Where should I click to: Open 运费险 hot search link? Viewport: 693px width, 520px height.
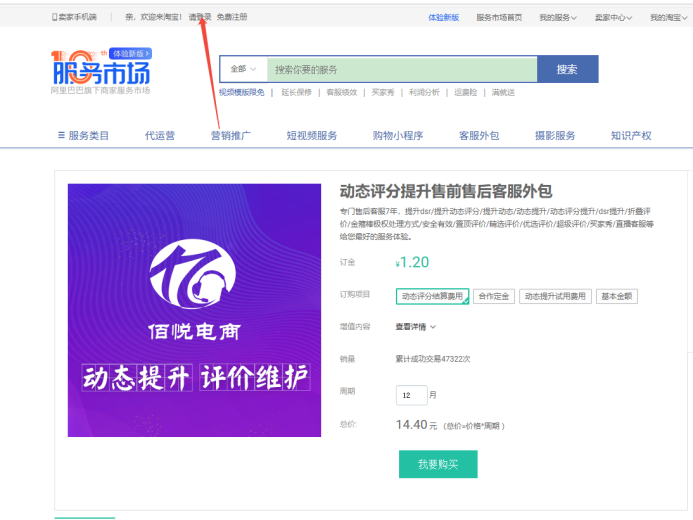tap(466, 92)
